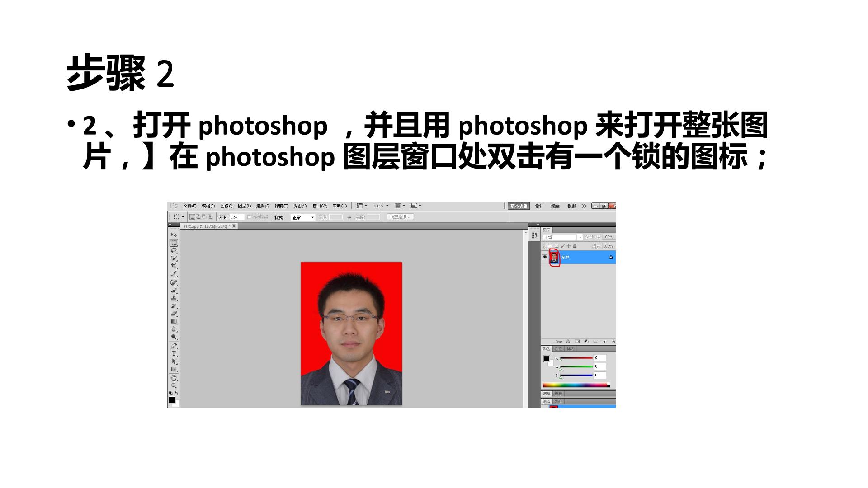
Task: Click the swap foreground/background colors arrow
Action: tap(177, 393)
